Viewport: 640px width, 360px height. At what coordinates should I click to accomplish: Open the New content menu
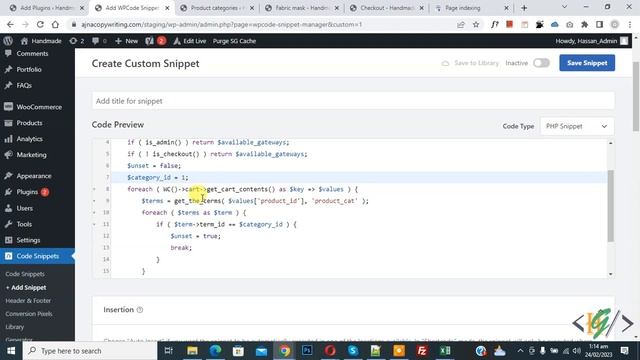tap(127, 41)
